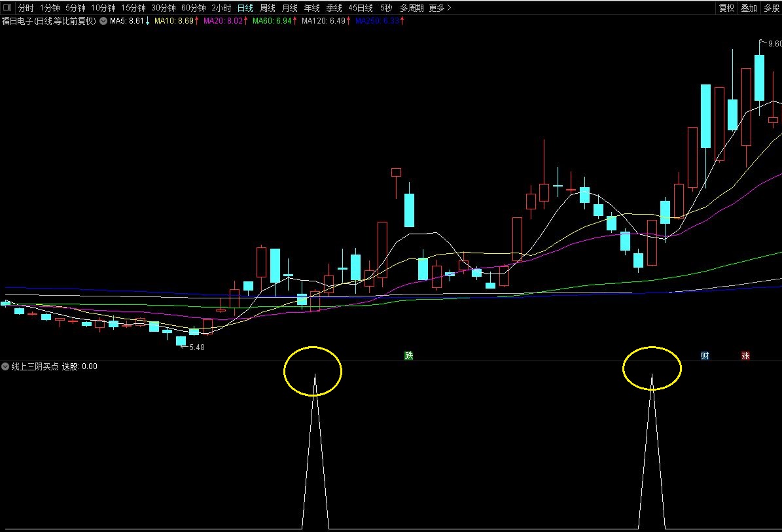
Task: Click the MA5: 8.61 indicator label
Action: pyautogui.click(x=127, y=21)
